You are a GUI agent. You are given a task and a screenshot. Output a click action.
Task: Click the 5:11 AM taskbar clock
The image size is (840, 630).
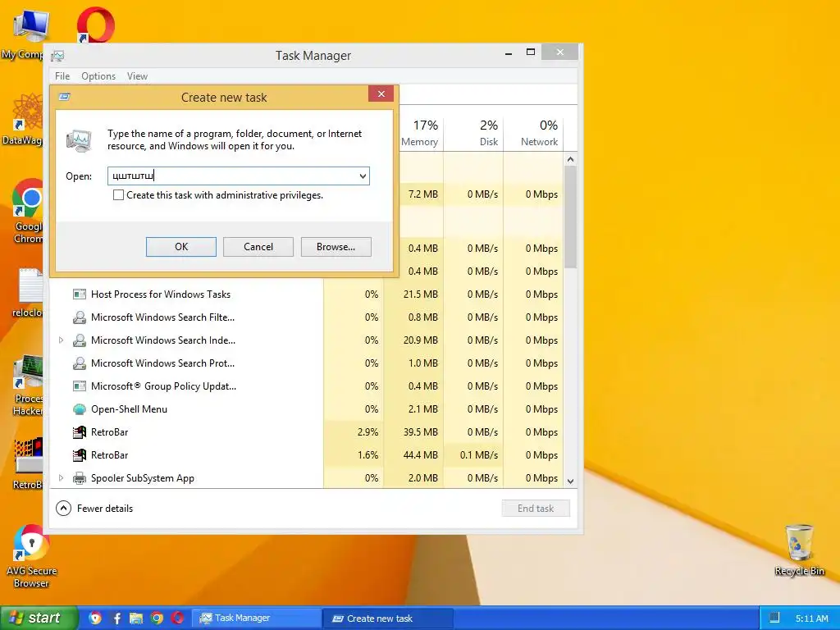[811, 619]
